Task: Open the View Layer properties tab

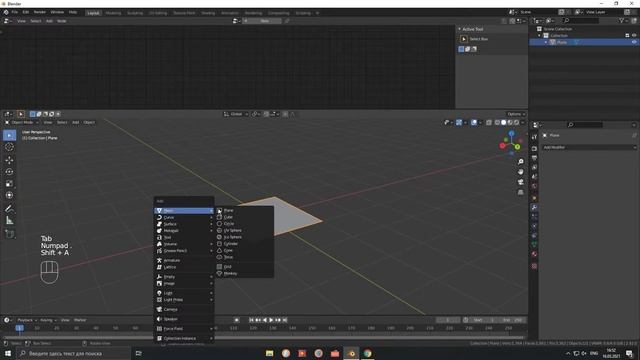Action: tap(534, 167)
